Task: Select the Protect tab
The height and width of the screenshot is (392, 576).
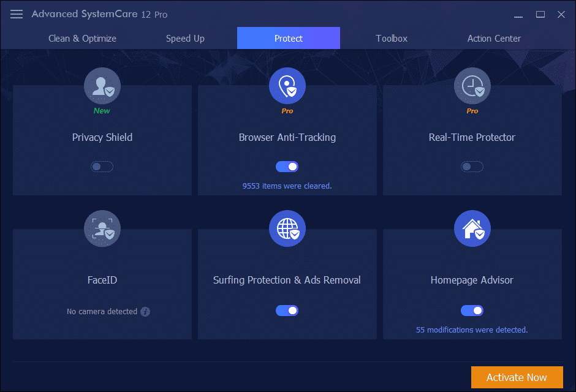Action: [x=289, y=38]
